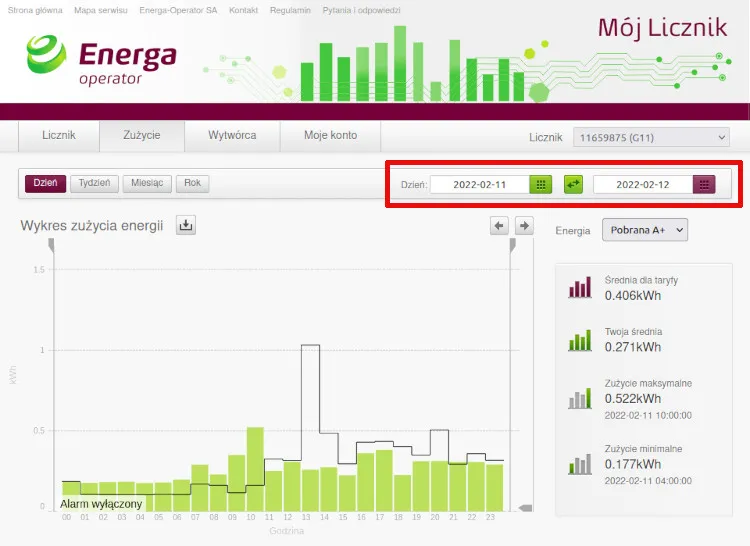The image size is (750, 546).
Task: Click first date field 2022-02-11
Action: 480,185
